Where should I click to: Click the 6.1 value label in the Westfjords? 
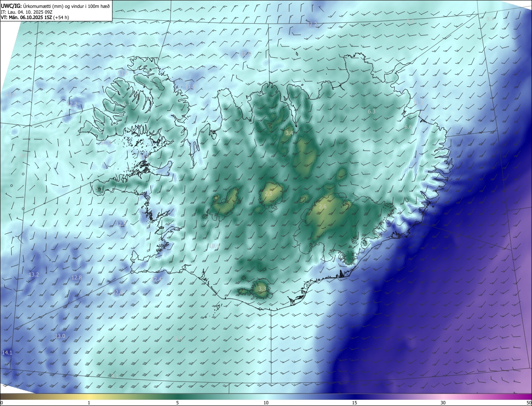point(126,103)
